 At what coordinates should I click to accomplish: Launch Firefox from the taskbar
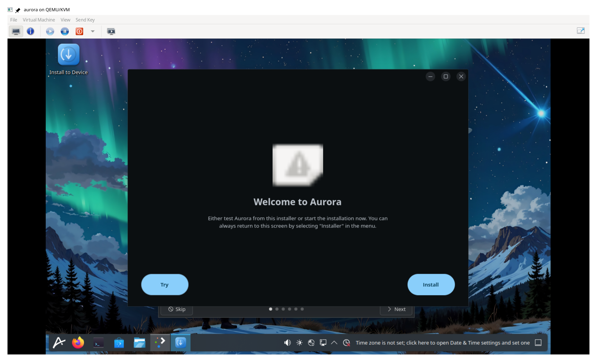(78, 343)
